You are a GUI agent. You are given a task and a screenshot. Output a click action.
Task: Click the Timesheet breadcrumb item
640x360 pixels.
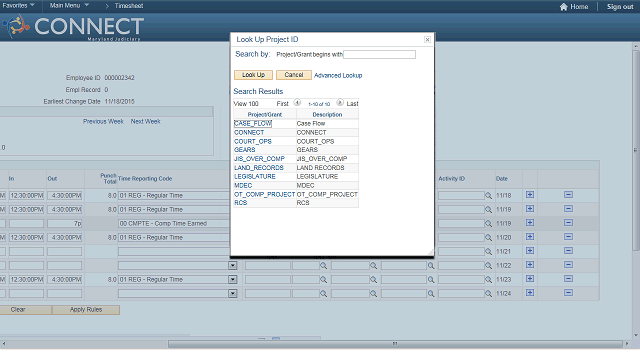129,6
